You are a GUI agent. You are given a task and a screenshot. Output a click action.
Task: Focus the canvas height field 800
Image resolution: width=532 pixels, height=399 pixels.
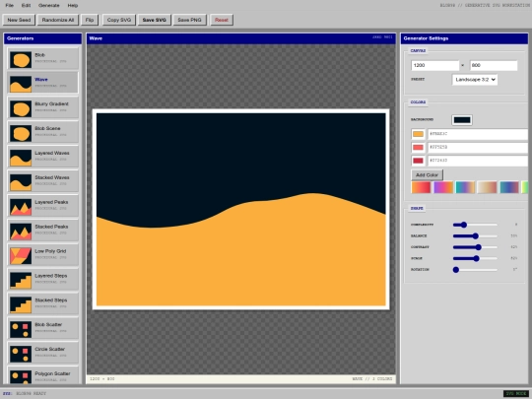pos(494,65)
